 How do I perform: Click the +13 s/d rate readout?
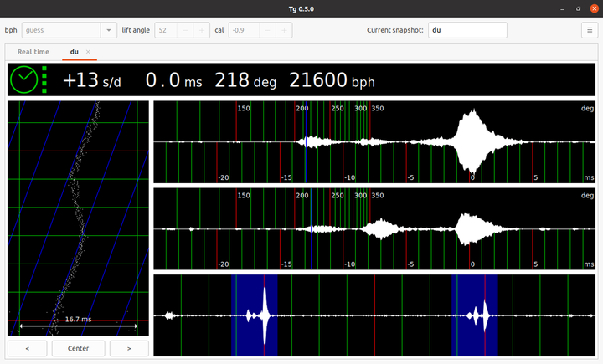pos(92,80)
